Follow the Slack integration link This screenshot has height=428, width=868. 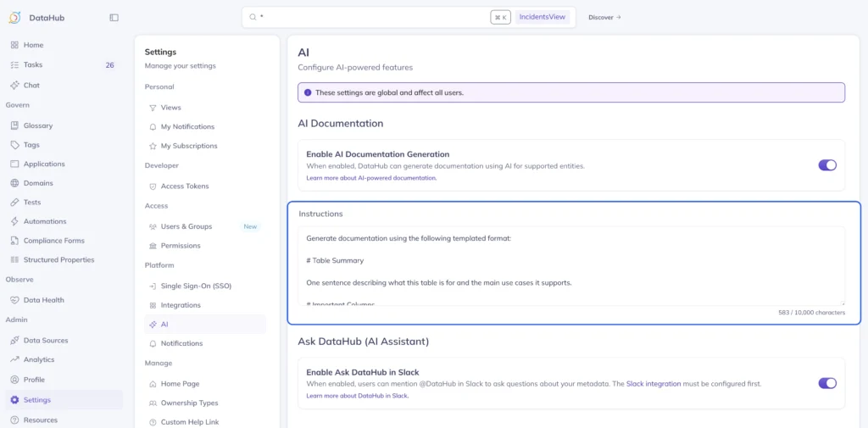pyautogui.click(x=654, y=384)
